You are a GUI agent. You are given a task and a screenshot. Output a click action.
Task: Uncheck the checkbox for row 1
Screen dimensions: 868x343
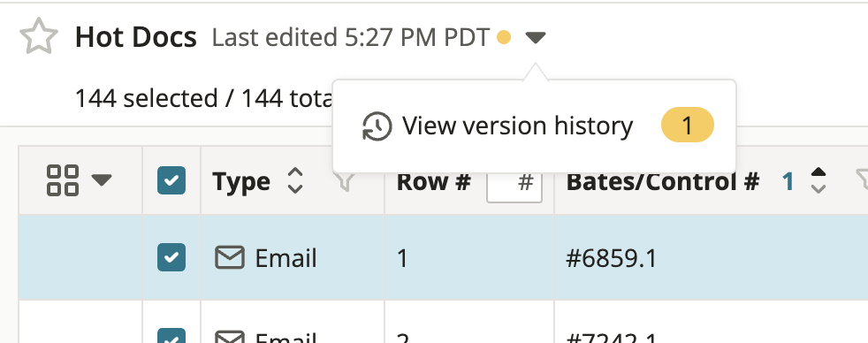click(171, 257)
